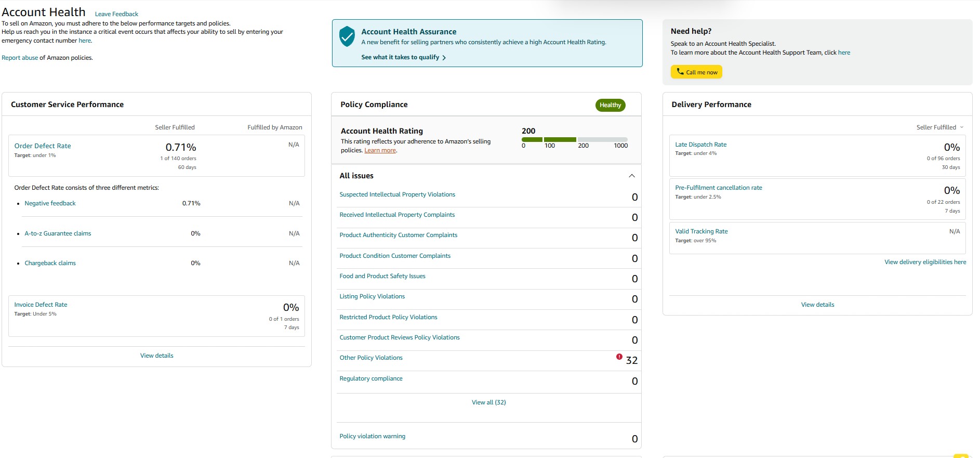Open Regulatory compliance issues
Viewport: 980px width, 458px height.
[371, 378]
